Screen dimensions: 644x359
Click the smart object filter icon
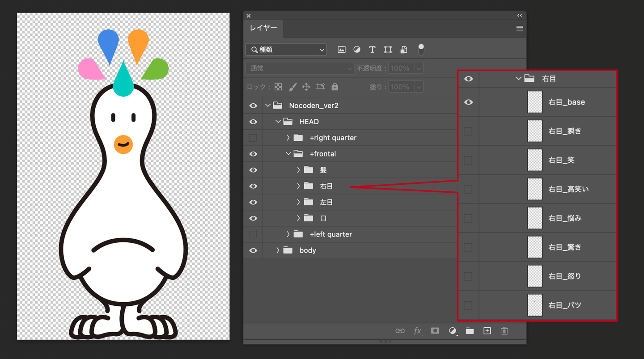click(404, 50)
